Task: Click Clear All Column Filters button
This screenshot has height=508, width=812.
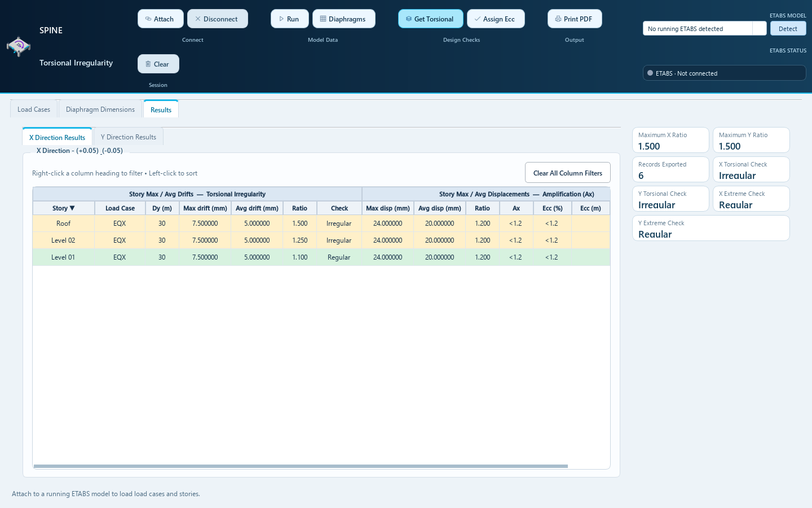Action: coord(567,173)
